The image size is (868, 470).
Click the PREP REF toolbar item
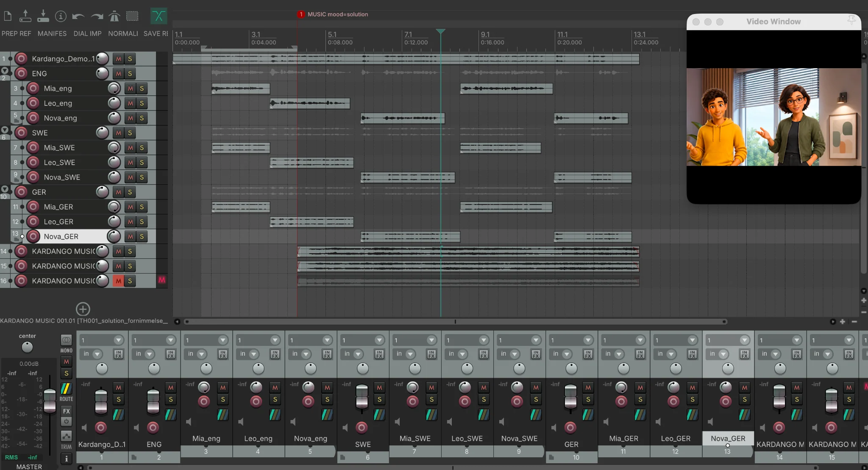click(16, 33)
